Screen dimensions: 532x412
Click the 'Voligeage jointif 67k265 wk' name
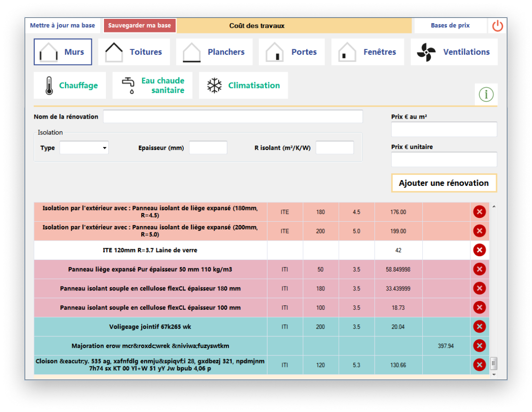tap(150, 327)
